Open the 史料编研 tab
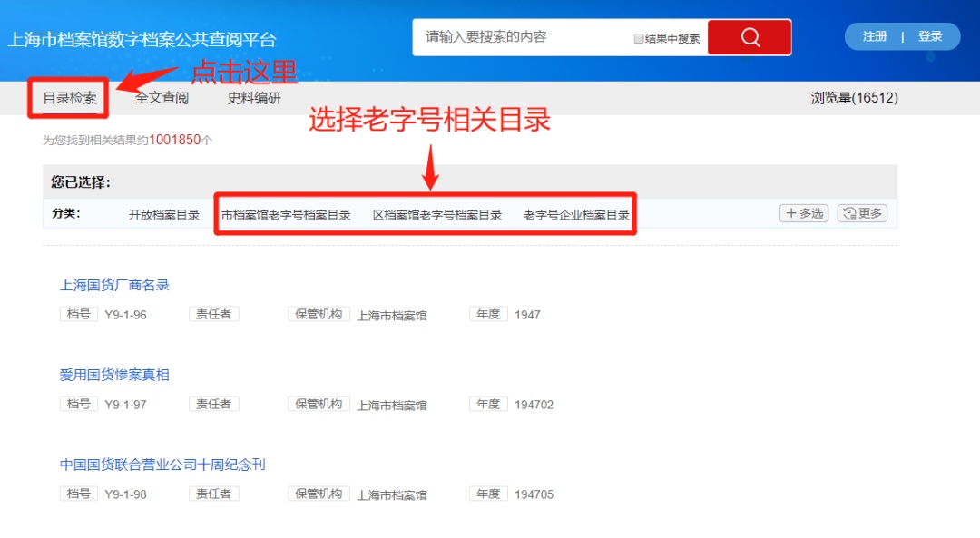 tap(254, 98)
